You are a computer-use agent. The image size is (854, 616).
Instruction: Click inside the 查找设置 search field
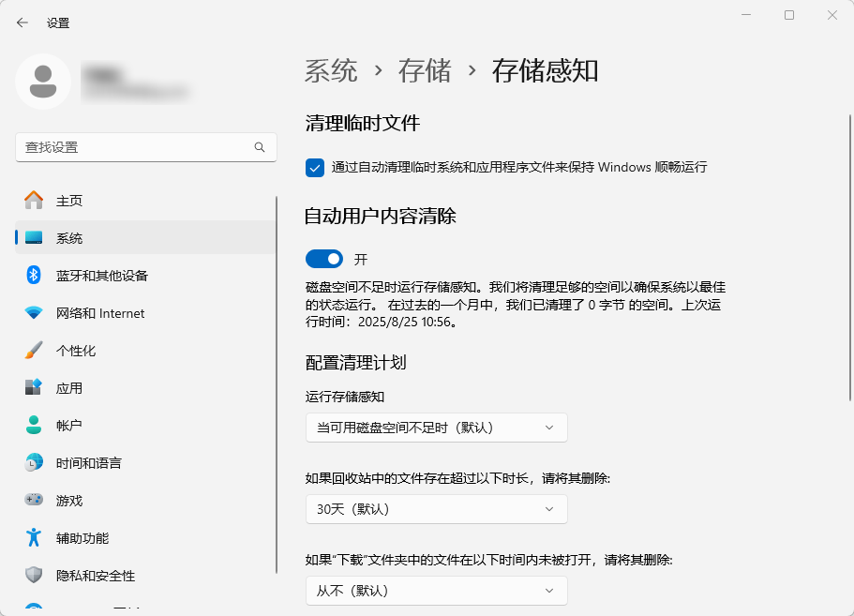pos(141,147)
